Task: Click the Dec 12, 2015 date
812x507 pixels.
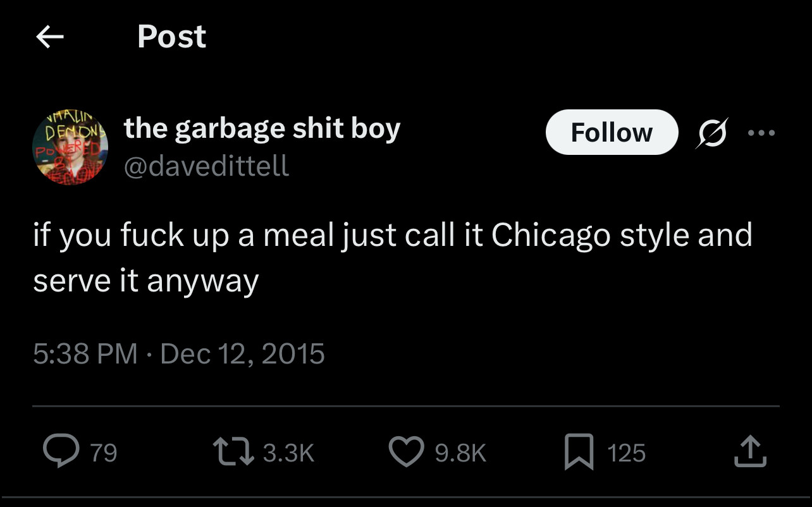Action: pos(243,353)
